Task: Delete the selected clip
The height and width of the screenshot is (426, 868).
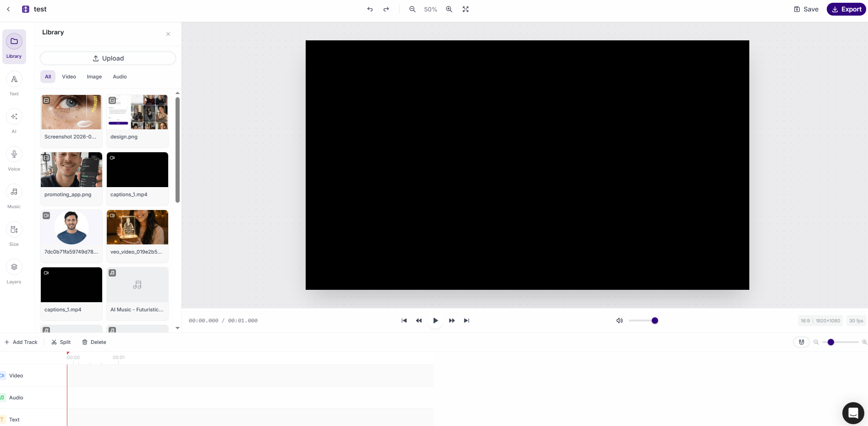Action: [94, 342]
